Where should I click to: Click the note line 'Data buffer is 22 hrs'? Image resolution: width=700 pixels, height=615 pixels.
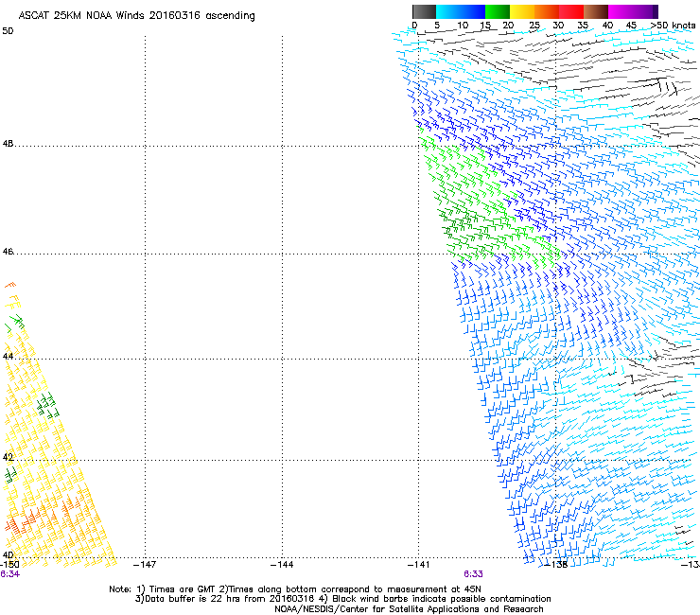pyautogui.click(x=193, y=599)
